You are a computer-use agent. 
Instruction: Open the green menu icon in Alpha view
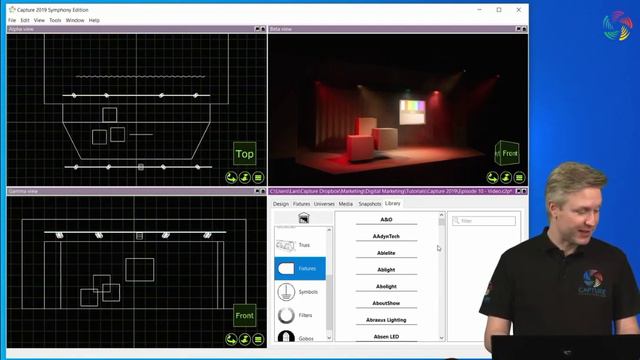(x=258, y=178)
